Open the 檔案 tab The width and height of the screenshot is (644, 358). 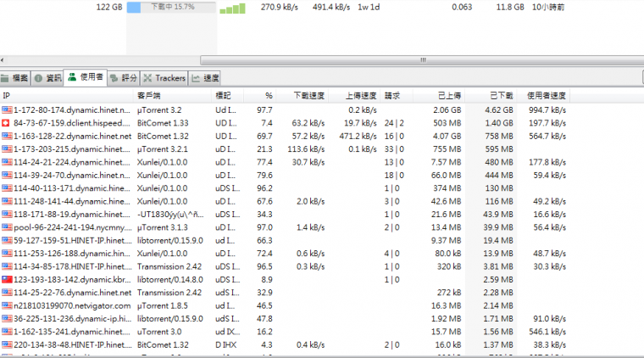click(14, 78)
